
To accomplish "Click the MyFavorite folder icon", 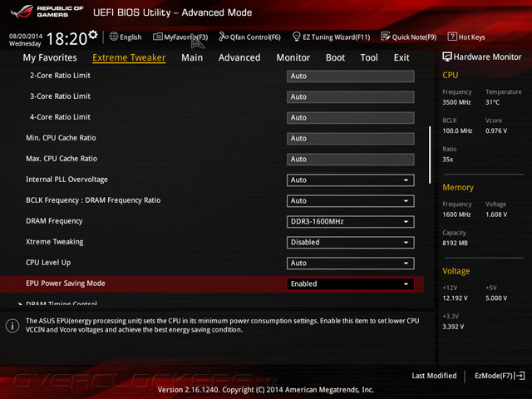I will click(158, 37).
